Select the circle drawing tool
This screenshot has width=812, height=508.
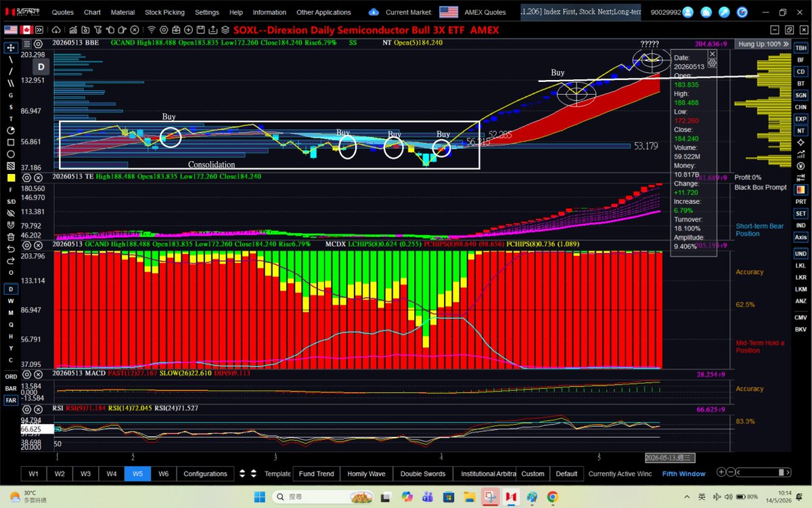click(x=11, y=154)
